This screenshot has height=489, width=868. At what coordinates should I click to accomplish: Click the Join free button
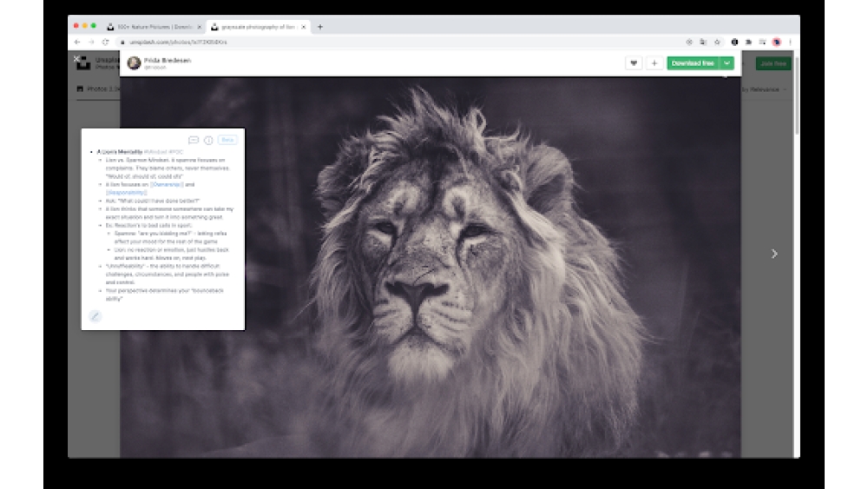(x=773, y=63)
